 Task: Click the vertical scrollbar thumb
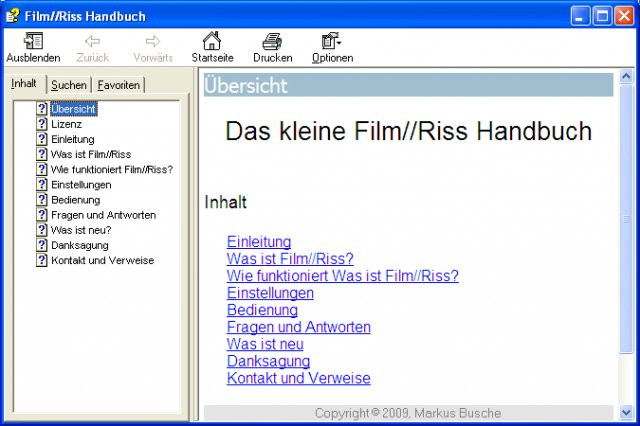pos(626,219)
